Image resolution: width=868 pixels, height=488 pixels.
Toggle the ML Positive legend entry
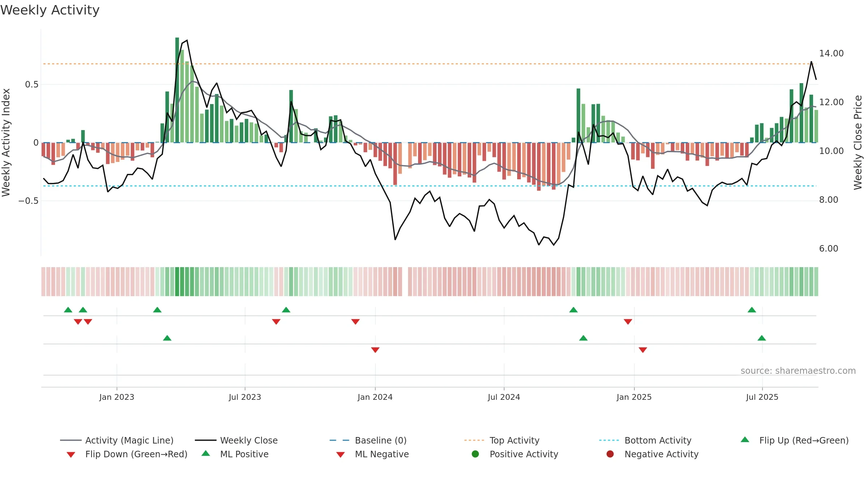235,454
